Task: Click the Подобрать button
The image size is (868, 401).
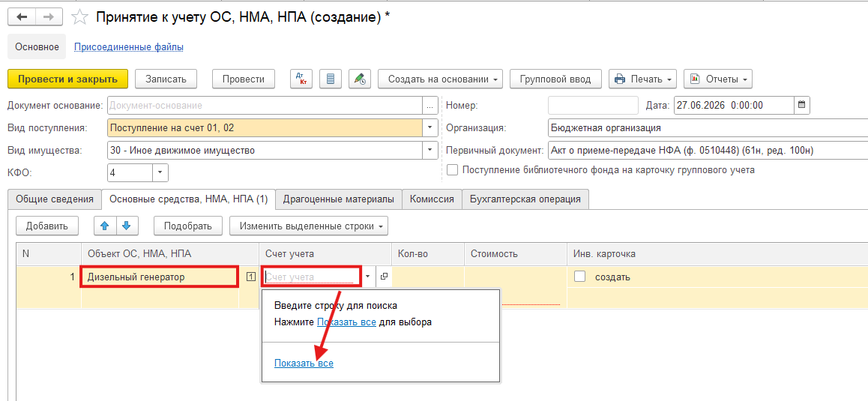Action: coord(188,226)
